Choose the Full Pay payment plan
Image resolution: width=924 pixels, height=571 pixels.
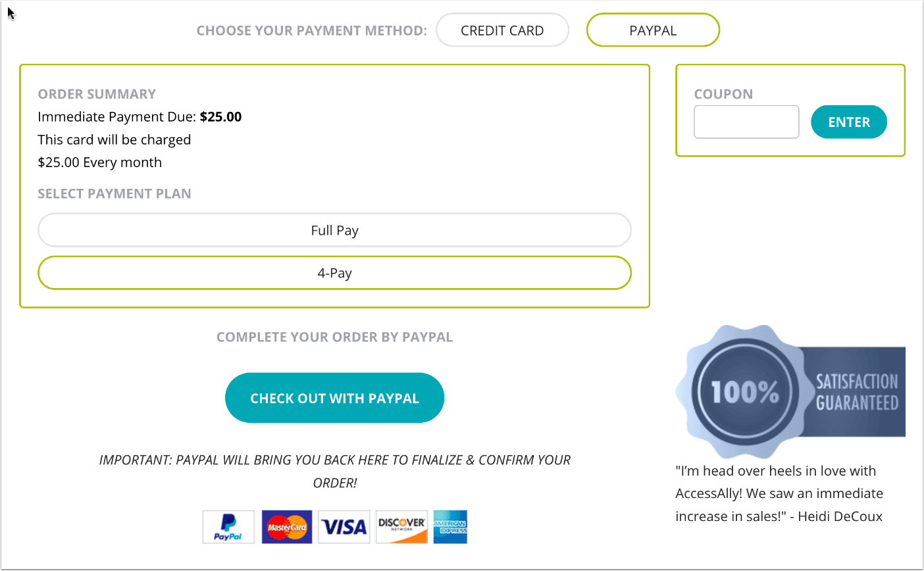[334, 230]
